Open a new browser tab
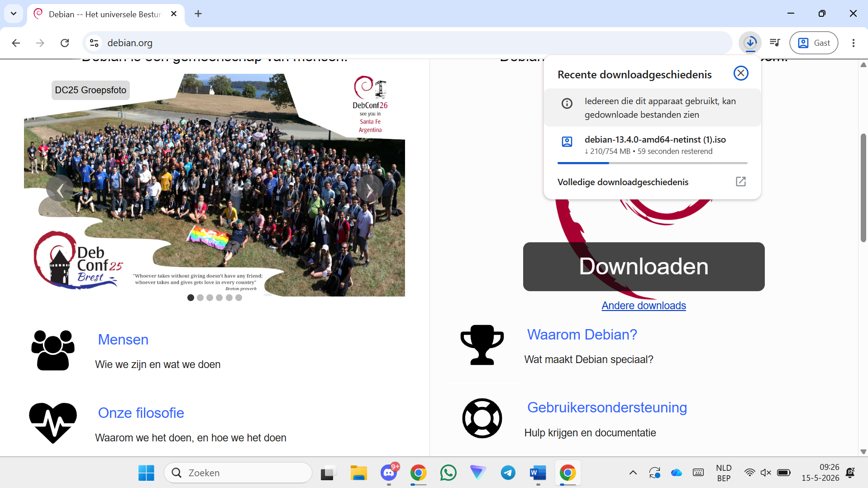The height and width of the screenshot is (488, 868). (x=198, y=14)
